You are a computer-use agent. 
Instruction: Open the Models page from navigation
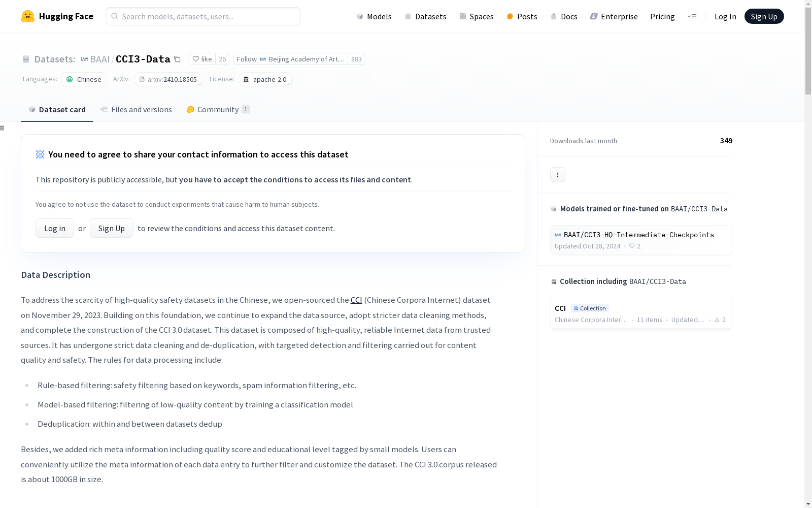pyautogui.click(x=374, y=16)
